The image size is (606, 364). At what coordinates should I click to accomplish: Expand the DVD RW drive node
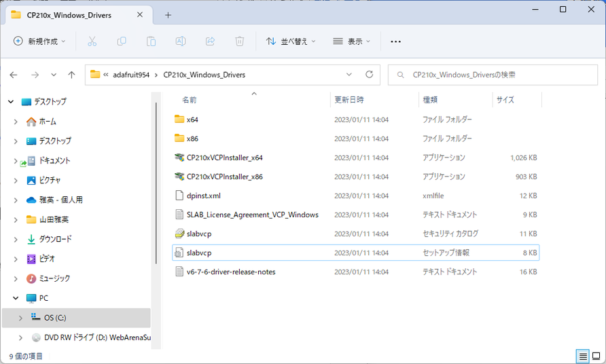[20, 338]
